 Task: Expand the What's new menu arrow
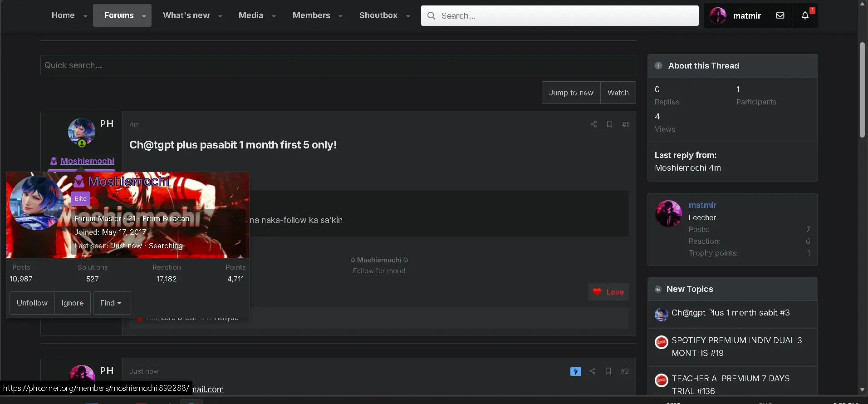click(x=220, y=16)
